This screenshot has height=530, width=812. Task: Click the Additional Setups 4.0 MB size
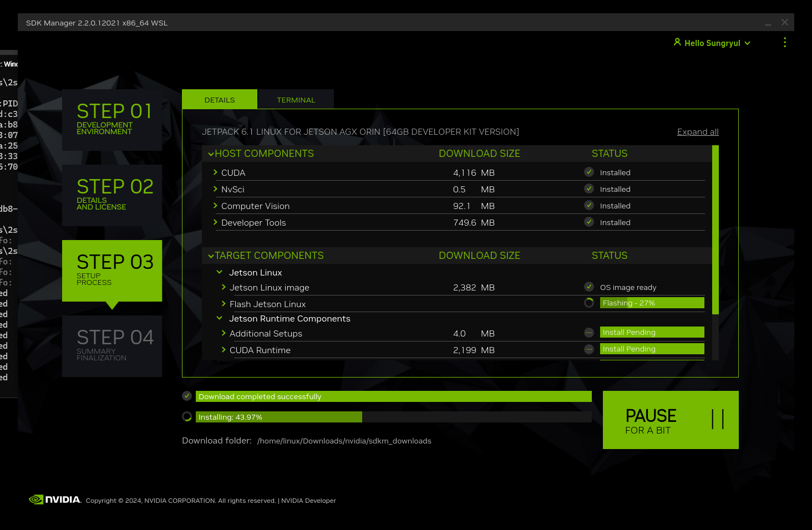474,333
